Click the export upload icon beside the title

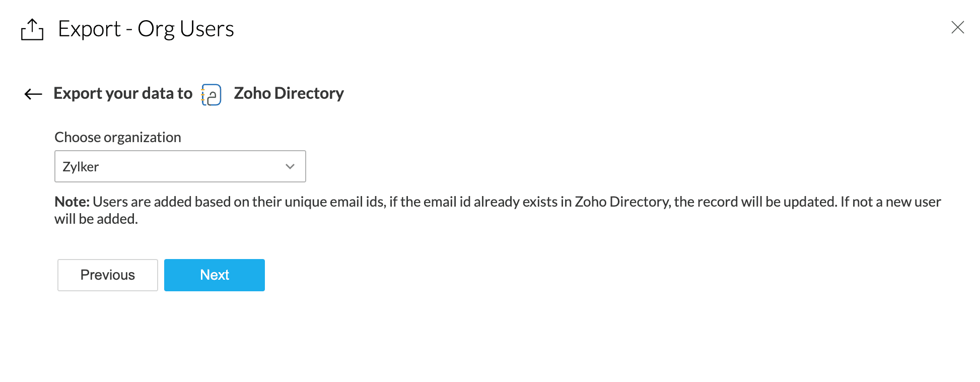tap(32, 29)
